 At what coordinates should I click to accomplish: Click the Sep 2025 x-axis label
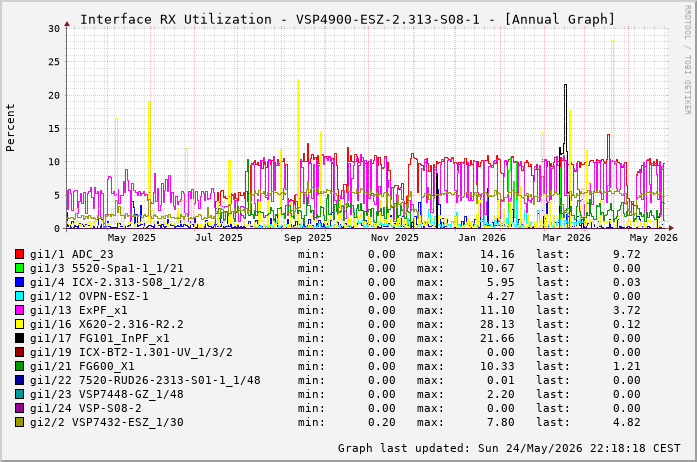pyautogui.click(x=308, y=238)
